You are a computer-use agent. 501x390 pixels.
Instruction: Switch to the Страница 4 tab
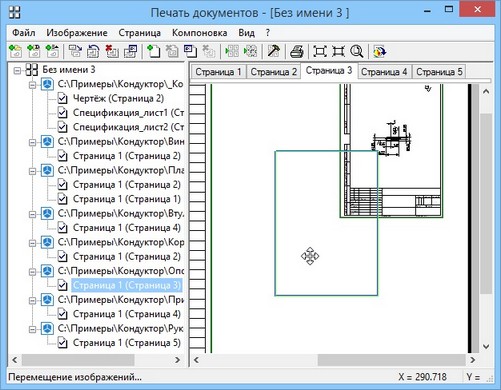point(384,72)
